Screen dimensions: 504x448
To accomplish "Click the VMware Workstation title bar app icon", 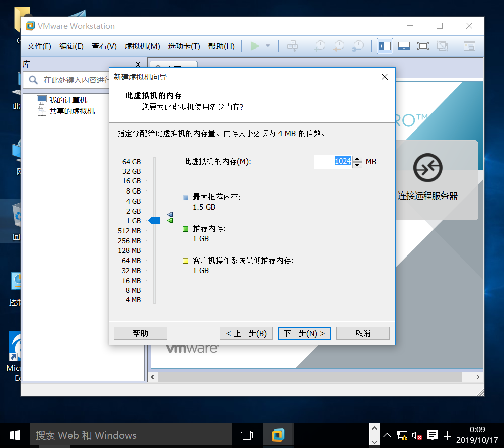I will [x=30, y=26].
